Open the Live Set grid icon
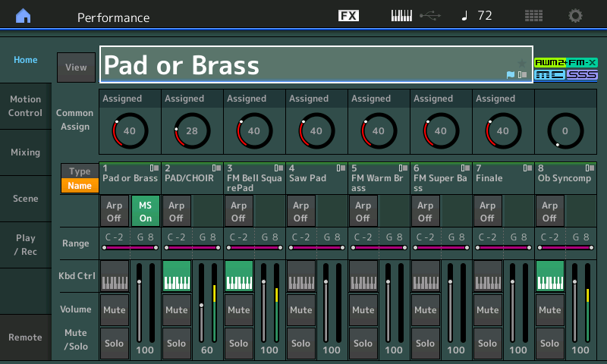The image size is (607, 364). pyautogui.click(x=533, y=16)
